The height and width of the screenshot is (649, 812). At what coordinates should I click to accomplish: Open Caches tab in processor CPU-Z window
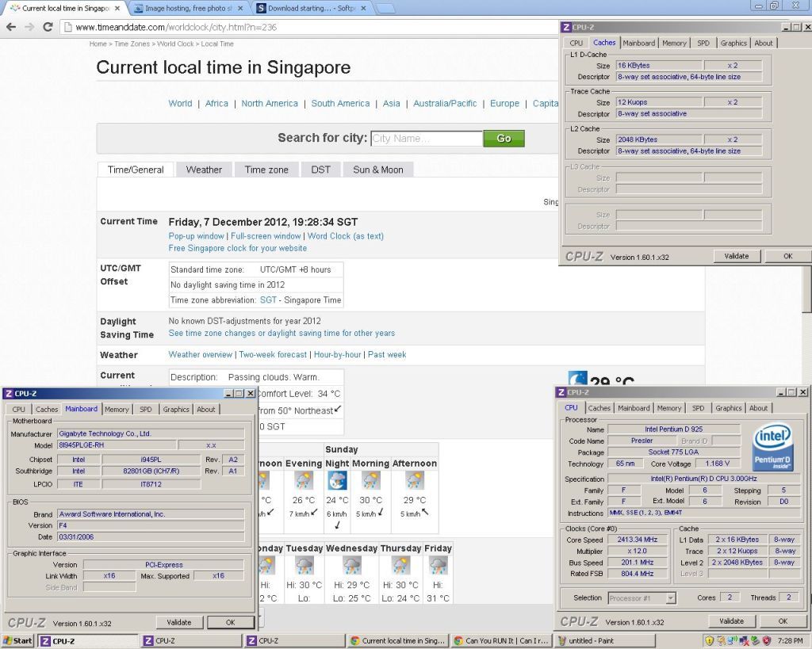(x=599, y=408)
